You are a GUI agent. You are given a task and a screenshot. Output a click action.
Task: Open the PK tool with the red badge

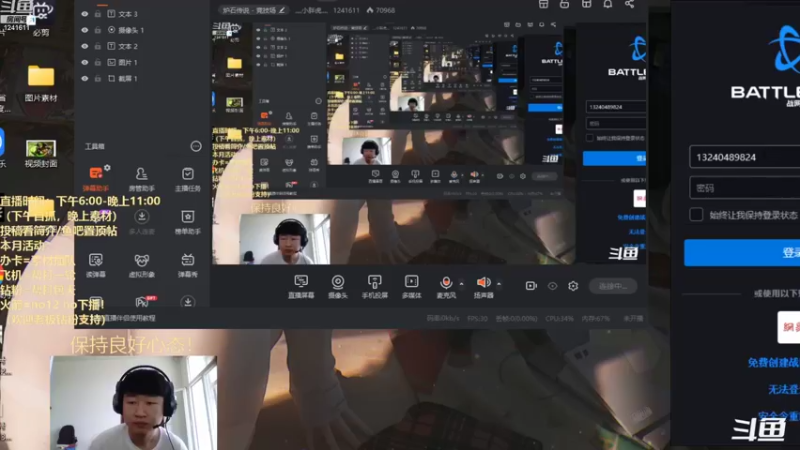[144, 302]
